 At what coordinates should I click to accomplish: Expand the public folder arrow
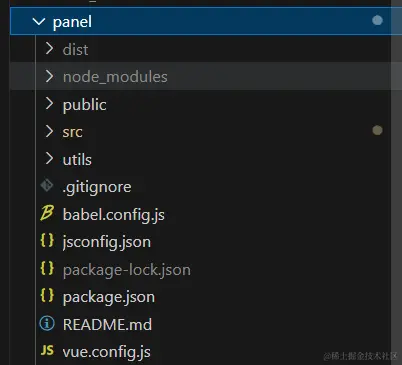click(x=49, y=104)
